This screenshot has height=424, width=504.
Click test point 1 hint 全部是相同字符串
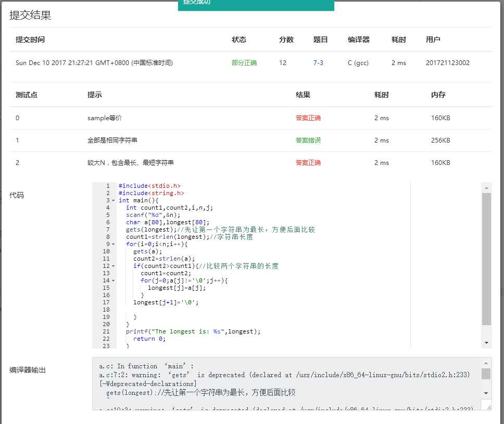[x=112, y=140]
